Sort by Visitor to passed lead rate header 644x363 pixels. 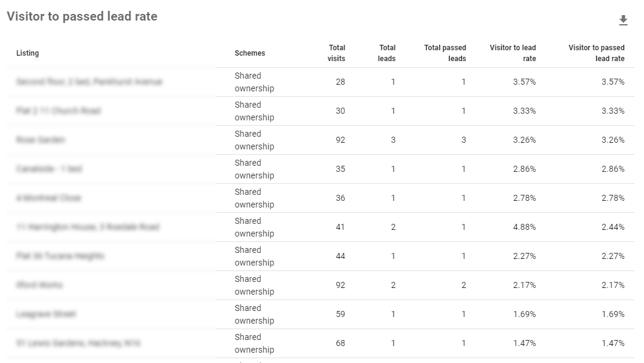(596, 53)
